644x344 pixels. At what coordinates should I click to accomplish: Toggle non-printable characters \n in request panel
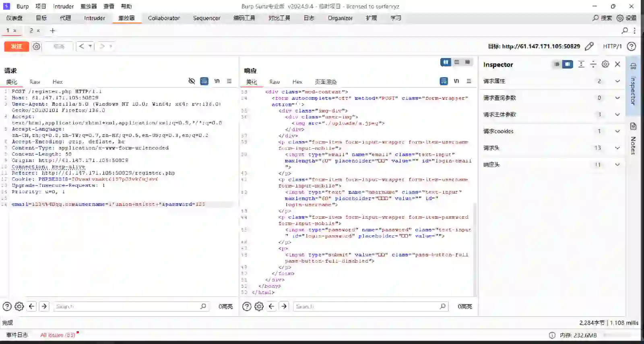click(217, 81)
